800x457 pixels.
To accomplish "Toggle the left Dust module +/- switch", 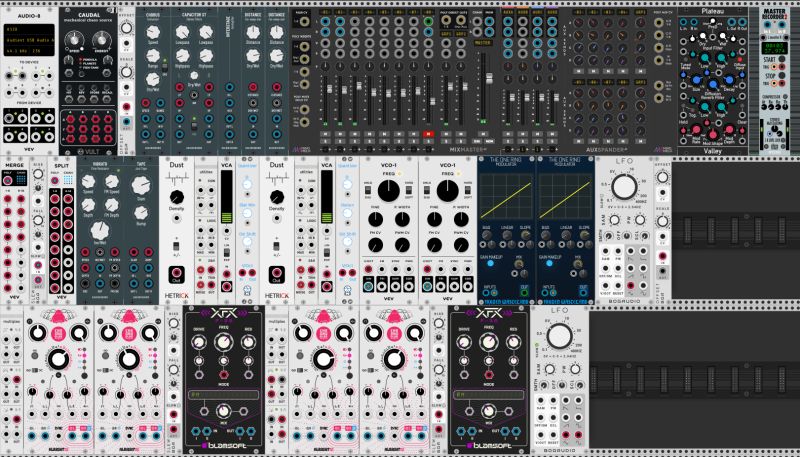I will pos(177,247).
